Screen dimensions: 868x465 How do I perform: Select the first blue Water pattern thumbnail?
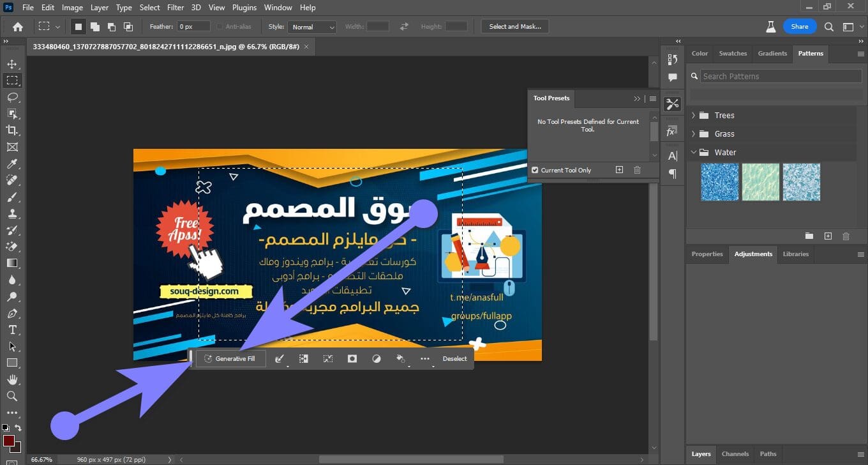(720, 182)
